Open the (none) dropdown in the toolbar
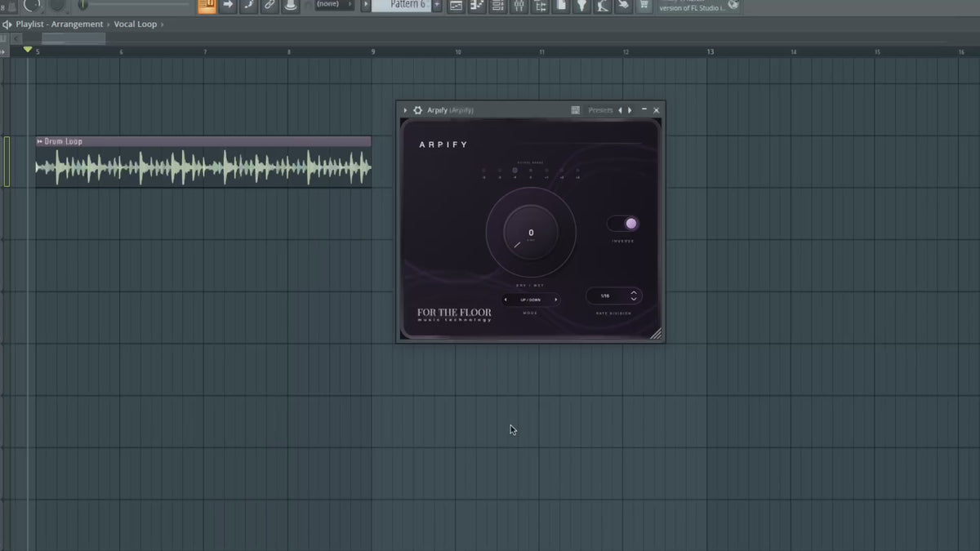The height and width of the screenshot is (551, 980). (335, 5)
